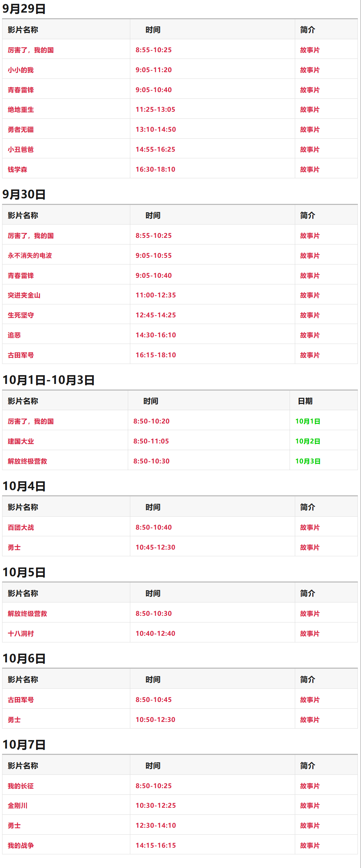Open 小丑爸爸 film entry

(x=21, y=150)
